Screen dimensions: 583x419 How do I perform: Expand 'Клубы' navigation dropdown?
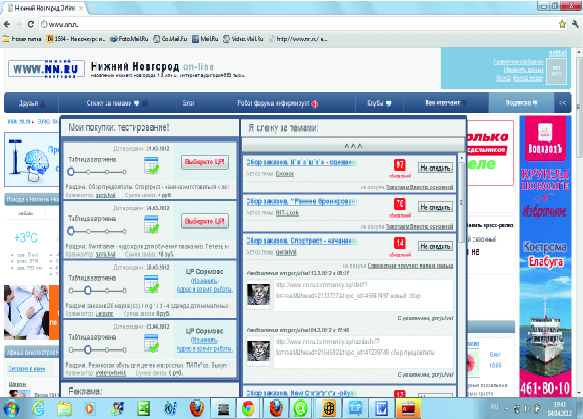pos(389,103)
